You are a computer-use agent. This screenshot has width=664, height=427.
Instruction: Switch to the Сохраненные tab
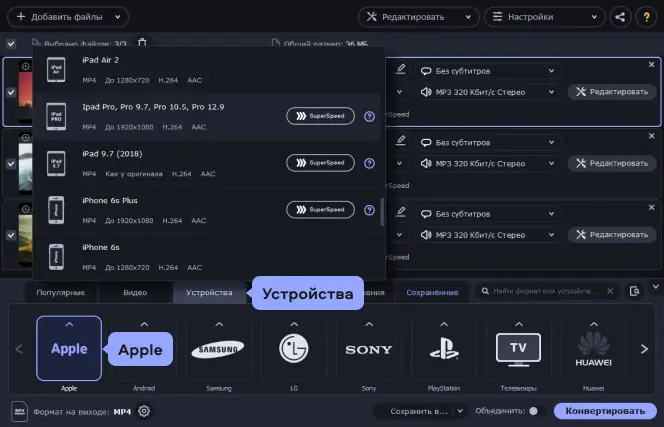432,292
